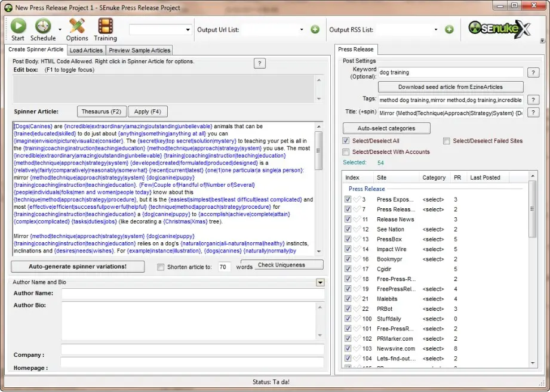
Task: Click the Keyword input field
Action: tap(451, 73)
